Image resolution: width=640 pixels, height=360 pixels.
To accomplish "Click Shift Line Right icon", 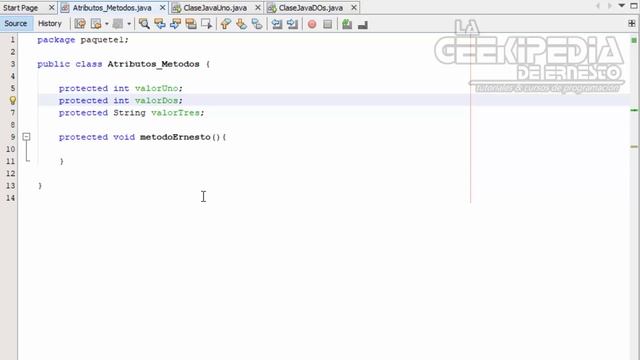I will (292, 24).
